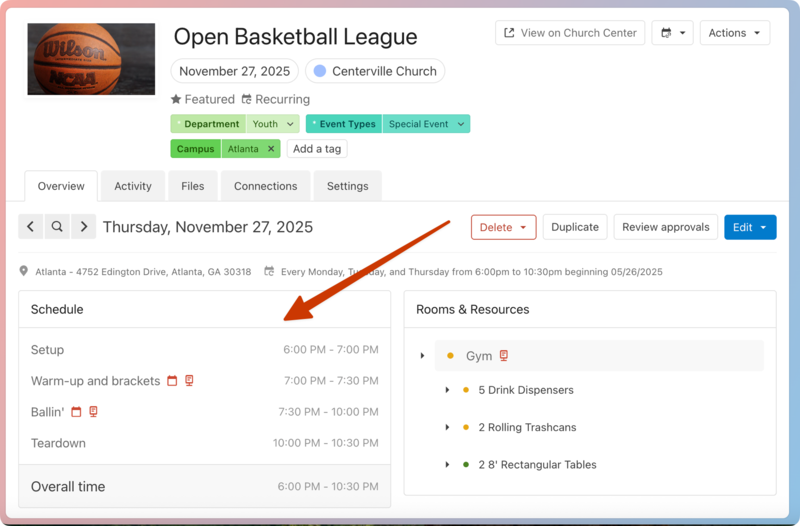The height and width of the screenshot is (526, 800).
Task: Open the Settings tab
Action: coord(347,186)
